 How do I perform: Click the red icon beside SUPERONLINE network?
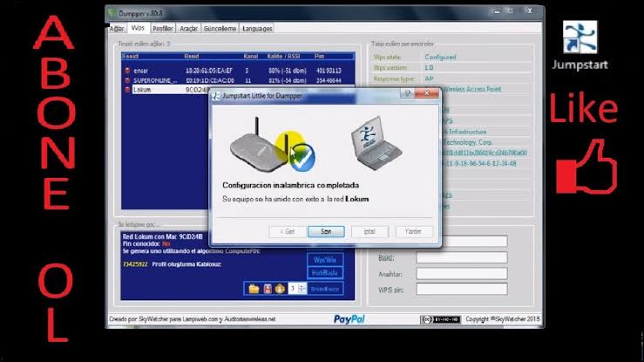pos(127,80)
